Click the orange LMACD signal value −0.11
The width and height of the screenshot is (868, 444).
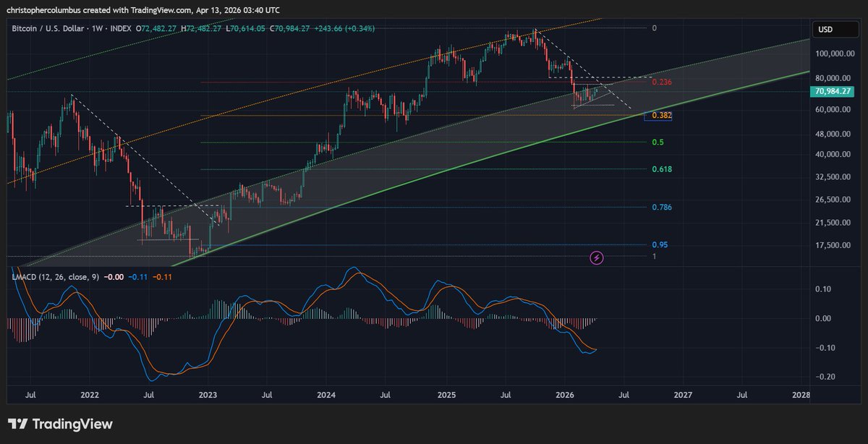pyautogui.click(x=163, y=276)
